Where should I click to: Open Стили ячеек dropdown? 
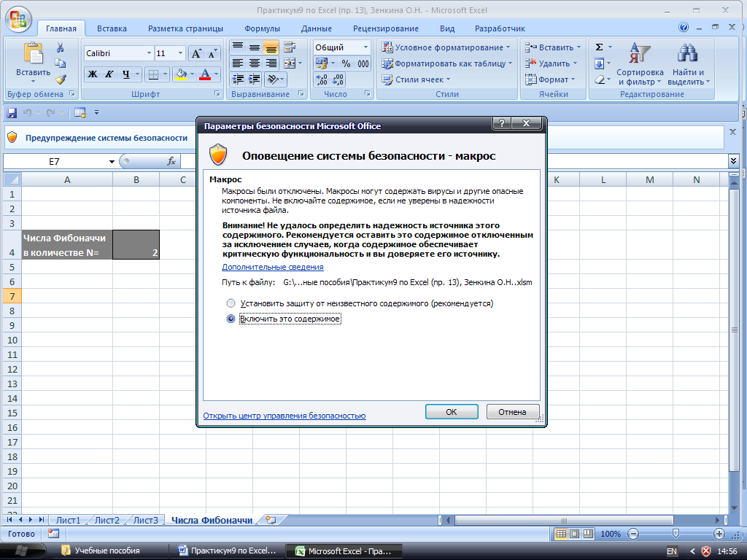416,79
